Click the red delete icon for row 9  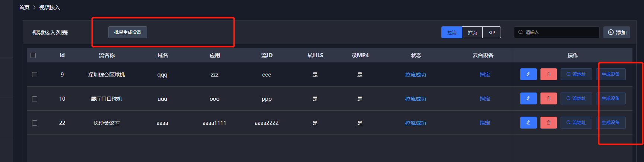pyautogui.click(x=548, y=74)
